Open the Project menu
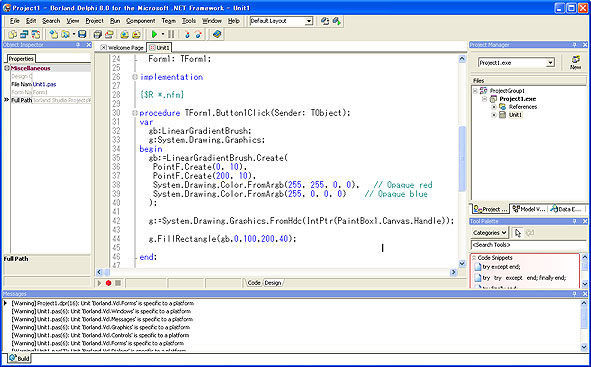 tap(94, 21)
